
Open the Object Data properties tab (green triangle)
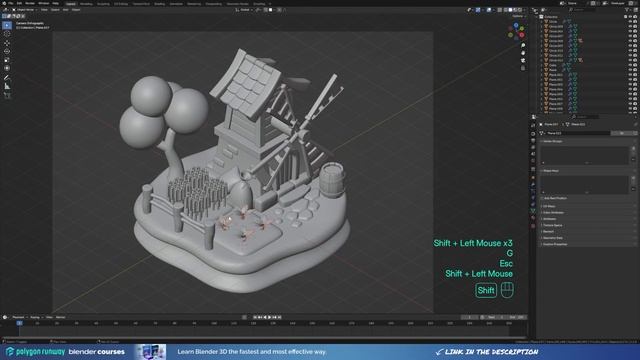pos(533,211)
